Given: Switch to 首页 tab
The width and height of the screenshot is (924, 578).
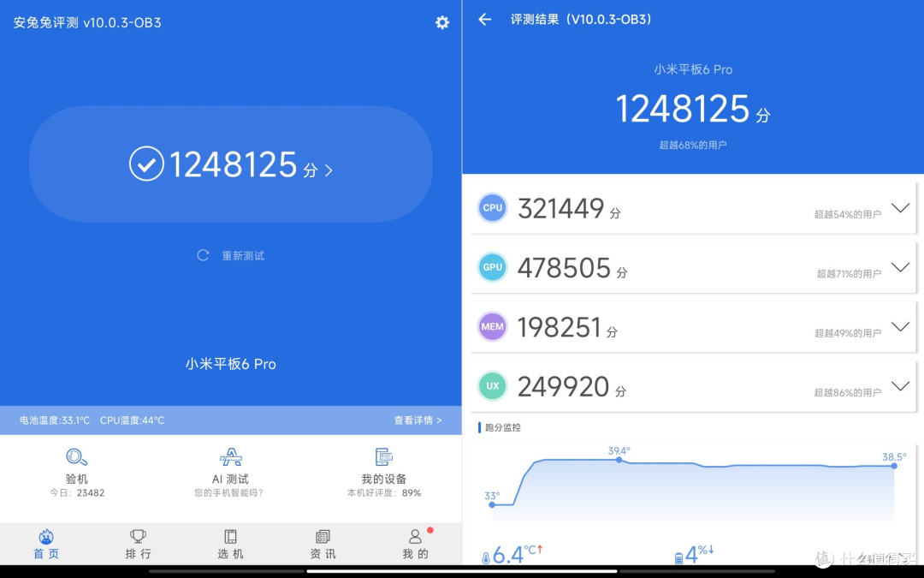Looking at the screenshot, I should (x=46, y=545).
